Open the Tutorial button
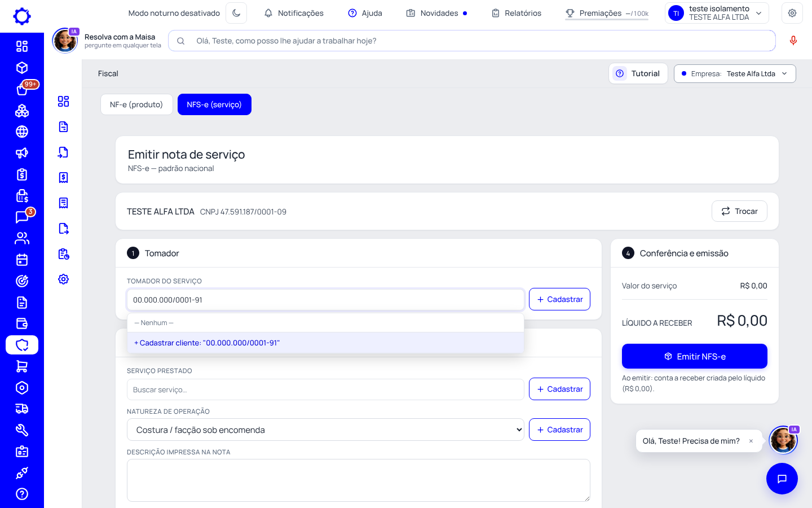Viewport: 812px width, 508px height. coord(638,73)
